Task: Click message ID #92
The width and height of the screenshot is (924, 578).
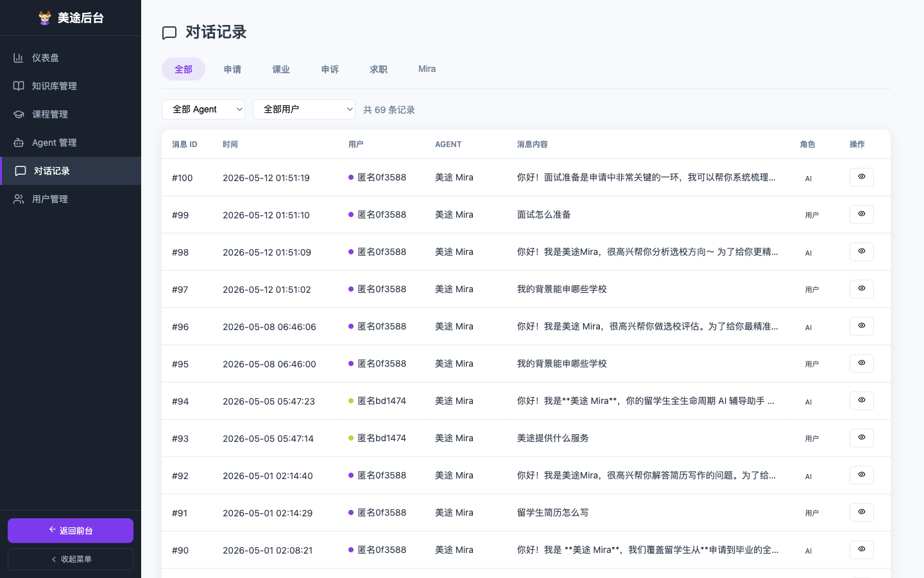Action: tap(180, 476)
